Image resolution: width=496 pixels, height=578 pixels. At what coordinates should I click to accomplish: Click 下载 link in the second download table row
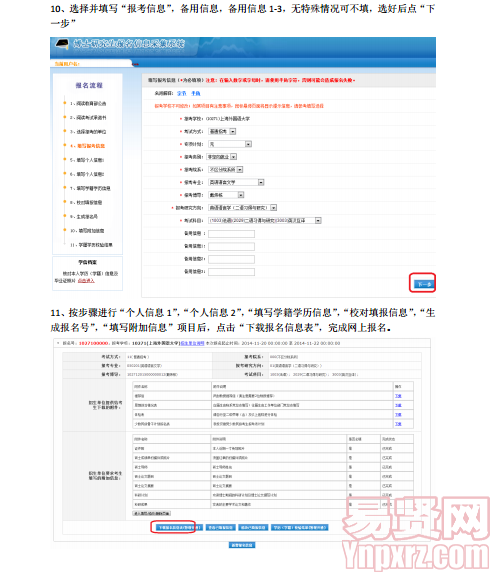[398, 405]
